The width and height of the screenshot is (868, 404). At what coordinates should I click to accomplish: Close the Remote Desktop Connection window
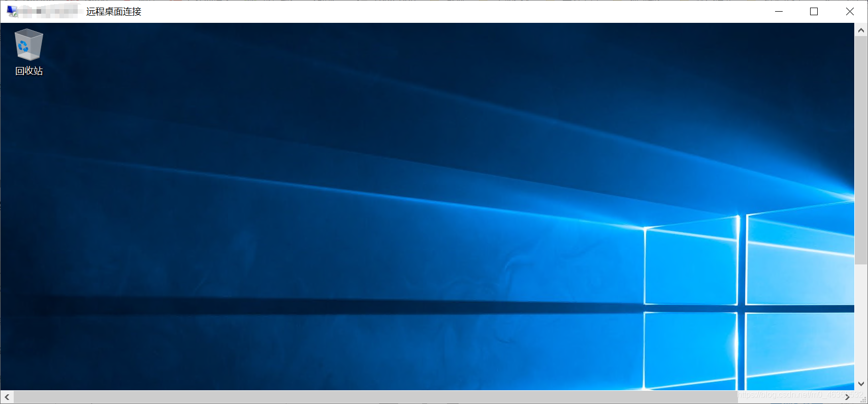pos(850,11)
